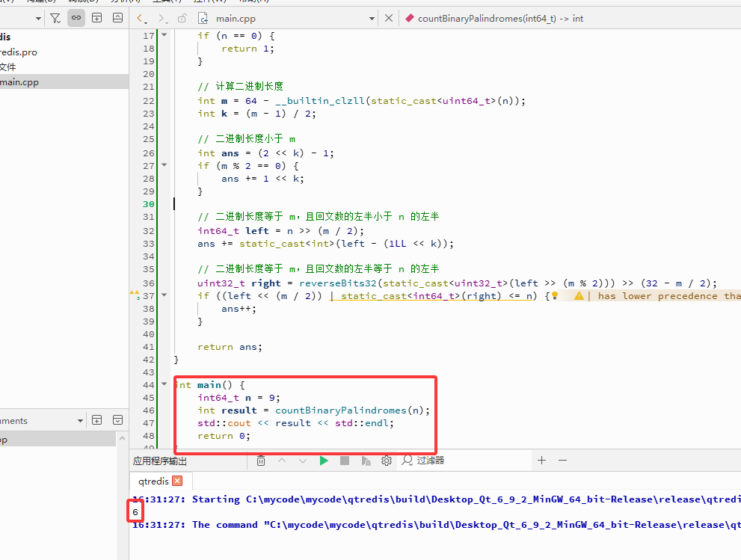The width and height of the screenshot is (741, 560).
Task: Select main.cpp in the project tree
Action: tap(64, 81)
